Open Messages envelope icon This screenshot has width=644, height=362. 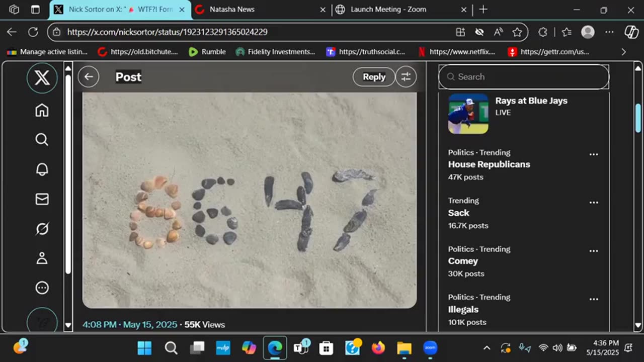42,199
